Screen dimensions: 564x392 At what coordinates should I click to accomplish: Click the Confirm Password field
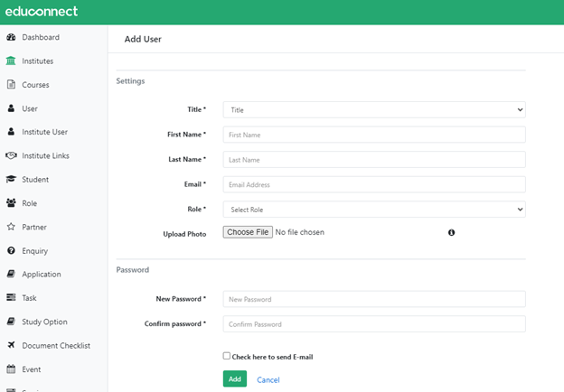(x=374, y=323)
